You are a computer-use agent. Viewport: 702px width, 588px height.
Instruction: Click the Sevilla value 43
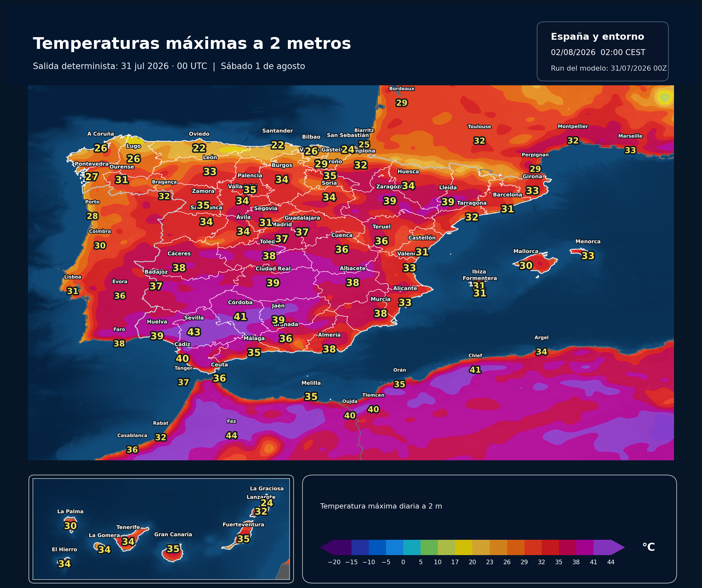click(x=194, y=332)
